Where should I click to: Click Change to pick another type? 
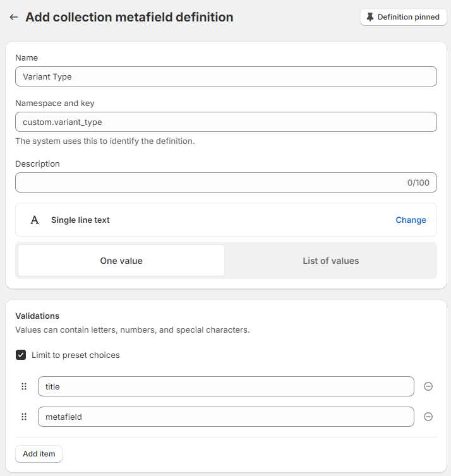tap(411, 220)
